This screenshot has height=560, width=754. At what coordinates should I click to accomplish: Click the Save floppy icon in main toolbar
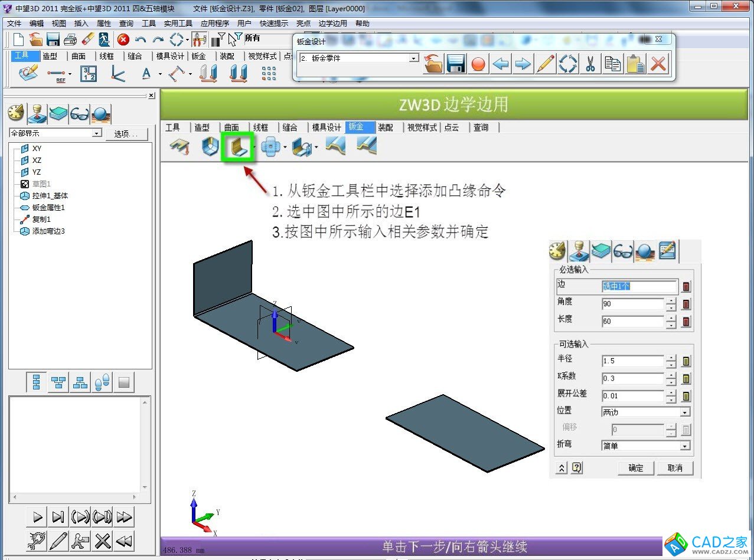coord(53,40)
